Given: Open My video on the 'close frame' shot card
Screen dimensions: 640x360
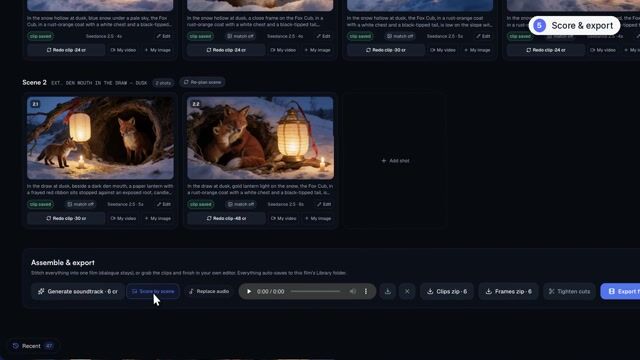Looking at the screenshot, I should 283,50.
